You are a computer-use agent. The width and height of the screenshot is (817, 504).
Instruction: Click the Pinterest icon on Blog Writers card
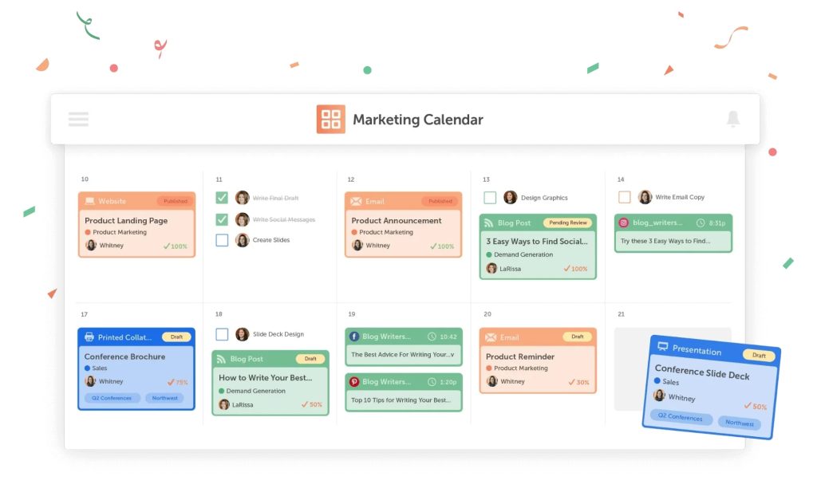353,382
